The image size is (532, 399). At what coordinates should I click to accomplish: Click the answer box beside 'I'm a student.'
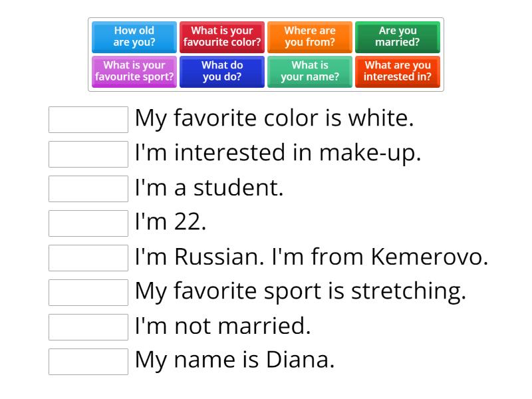click(88, 189)
